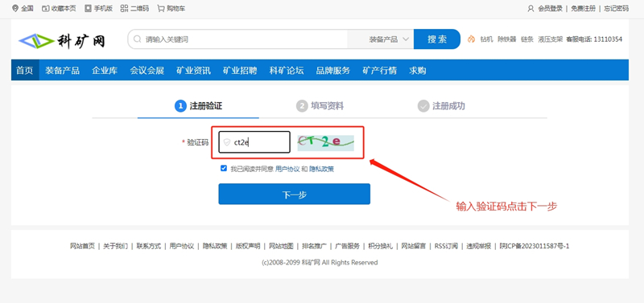The width and height of the screenshot is (644, 303).
Task: Select the 注册验证 step tab
Action: pos(198,106)
